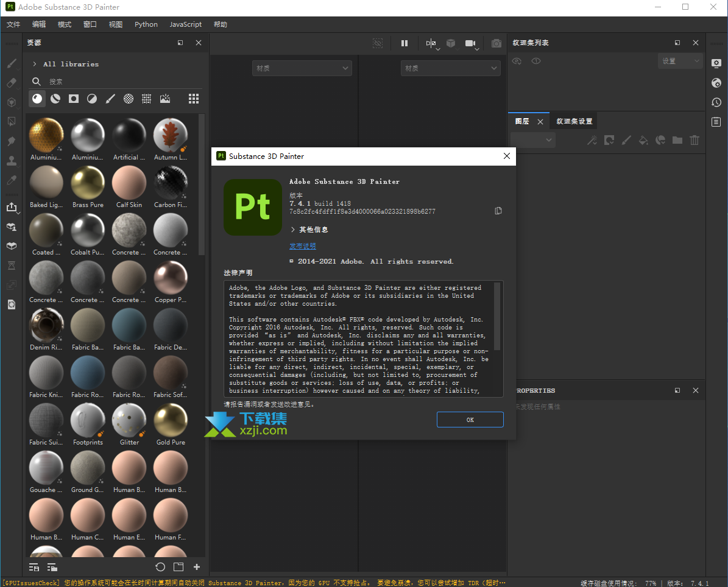Select the Projection tool in left toolbar

(12, 102)
